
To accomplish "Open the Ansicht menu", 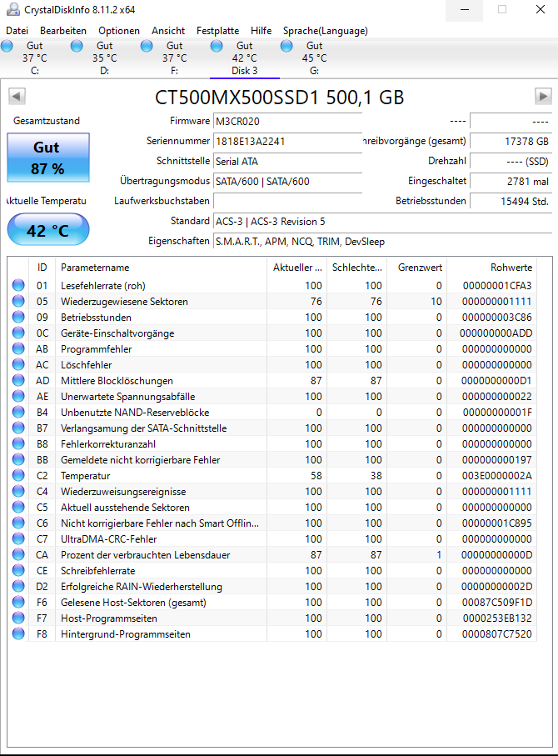I will click(x=168, y=31).
